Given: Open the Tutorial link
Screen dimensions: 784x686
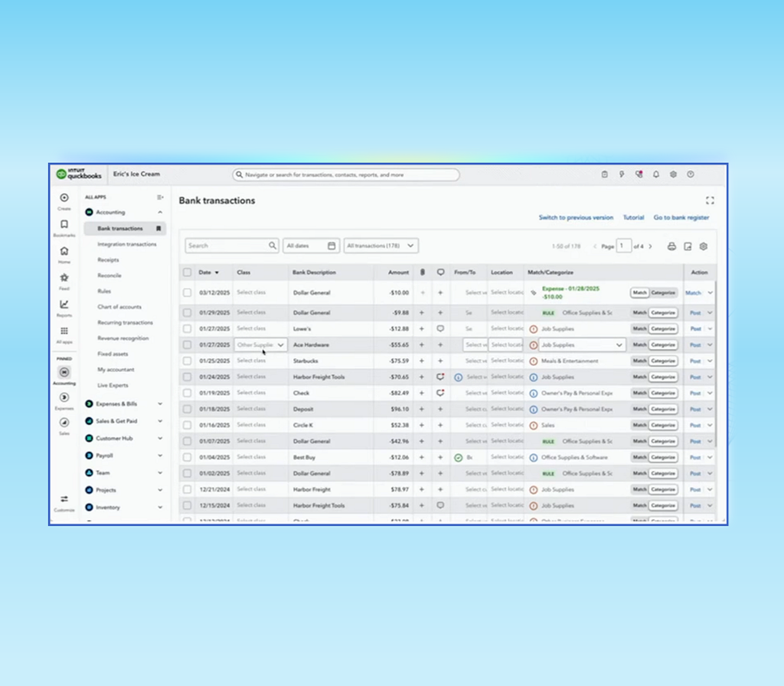Looking at the screenshot, I should tap(633, 217).
